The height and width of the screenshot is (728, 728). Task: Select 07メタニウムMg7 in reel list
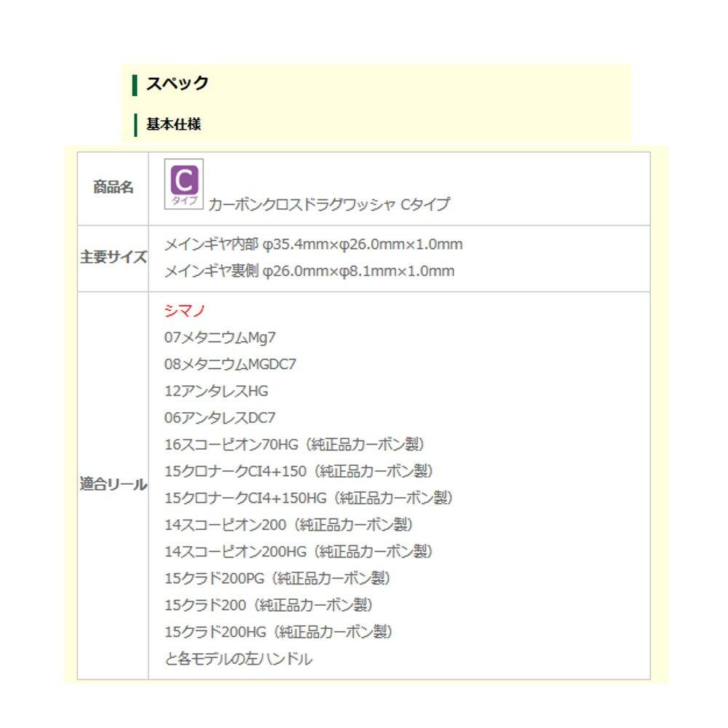220,338
